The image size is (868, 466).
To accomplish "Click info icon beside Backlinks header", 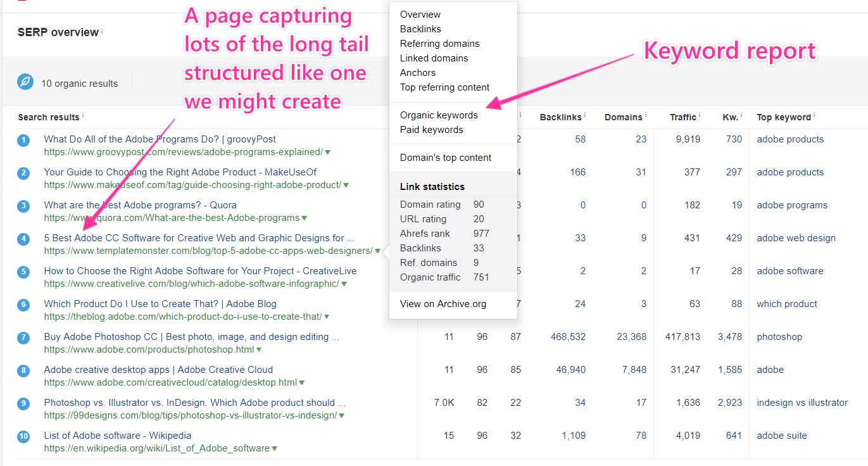I will [x=584, y=115].
